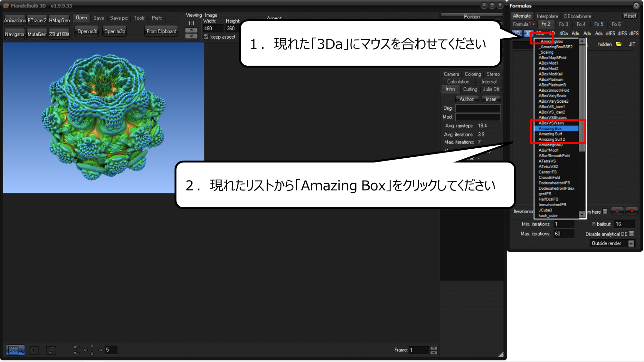Switch to the DEcombinate tab
644x362 pixels.
click(x=578, y=16)
